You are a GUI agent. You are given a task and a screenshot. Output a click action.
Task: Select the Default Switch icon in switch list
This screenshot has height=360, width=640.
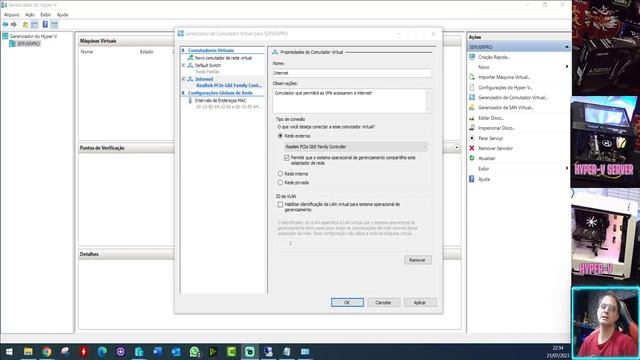tap(190, 65)
